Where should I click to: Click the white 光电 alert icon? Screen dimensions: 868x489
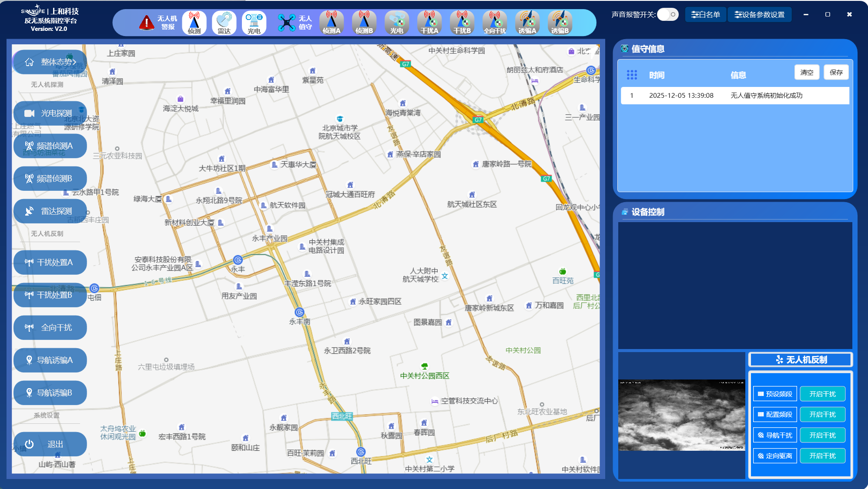[254, 23]
